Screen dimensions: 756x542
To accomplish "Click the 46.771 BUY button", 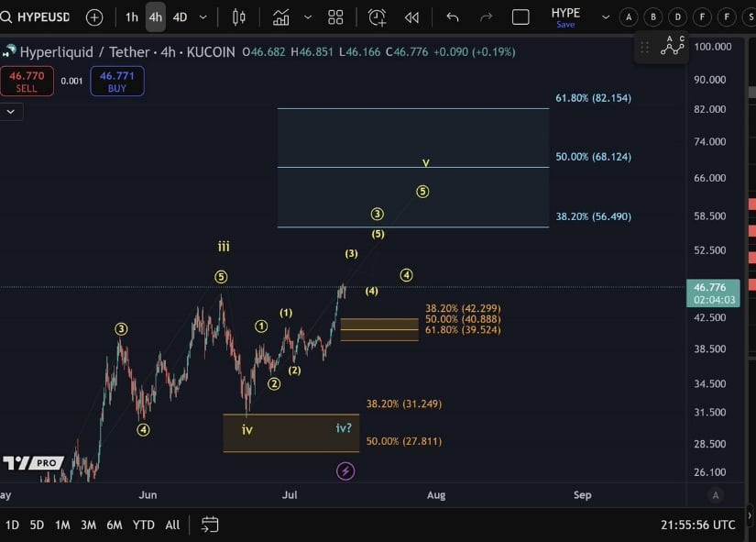I will pos(117,82).
